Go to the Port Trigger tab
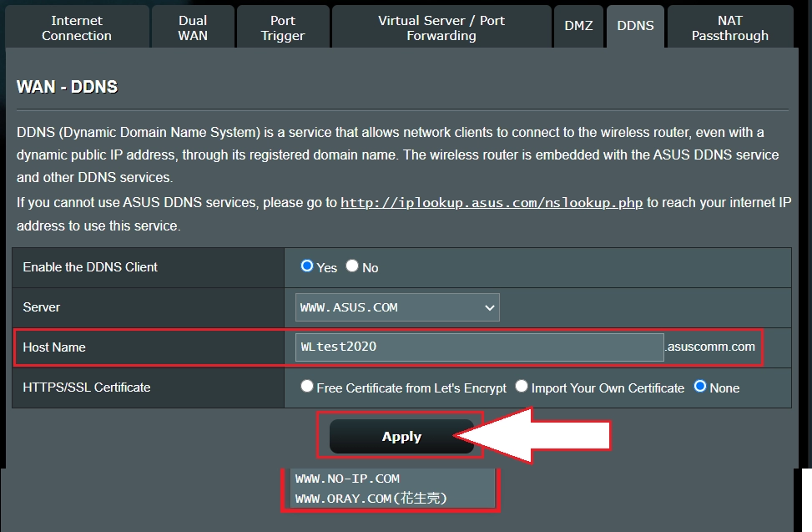This screenshot has width=812, height=532. pos(284,26)
